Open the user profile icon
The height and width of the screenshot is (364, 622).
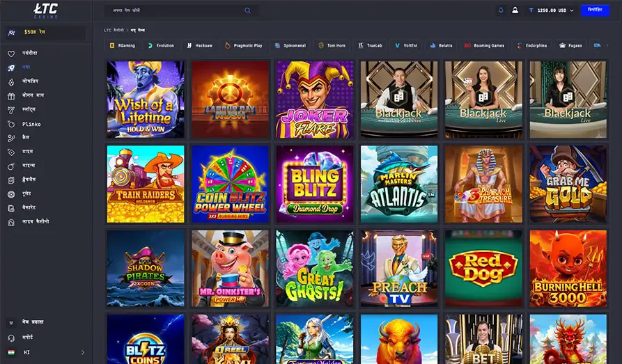click(x=515, y=10)
